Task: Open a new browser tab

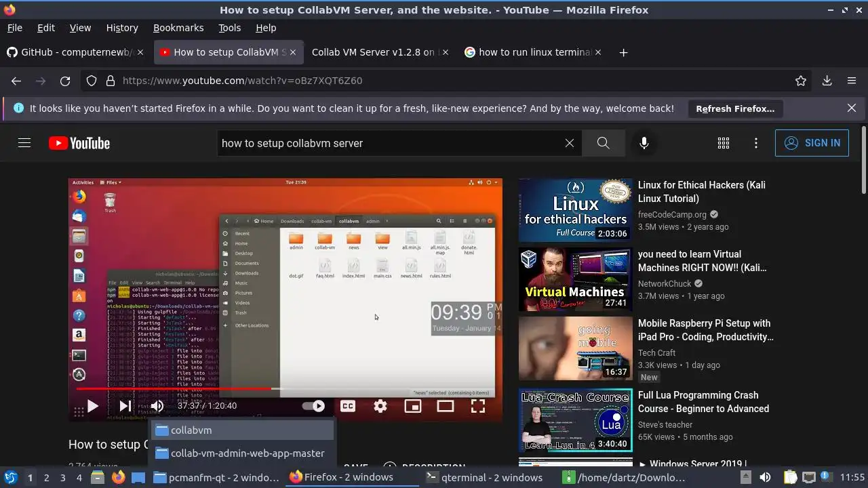Action: coord(624,52)
